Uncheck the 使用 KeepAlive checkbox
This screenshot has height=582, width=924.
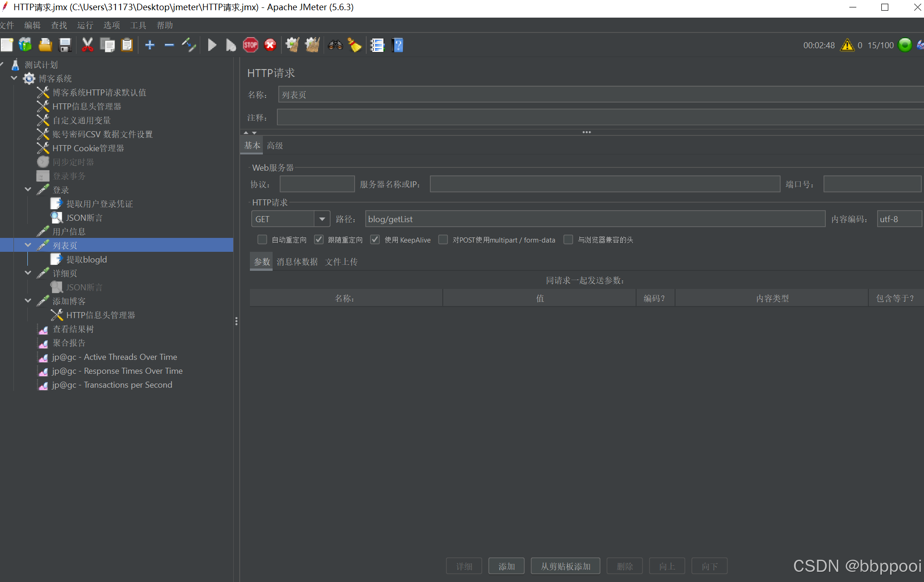pos(375,240)
